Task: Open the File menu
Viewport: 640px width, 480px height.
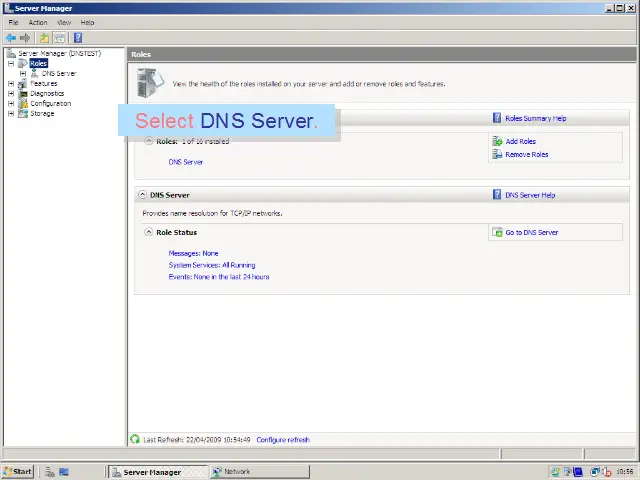Action: click(x=13, y=22)
